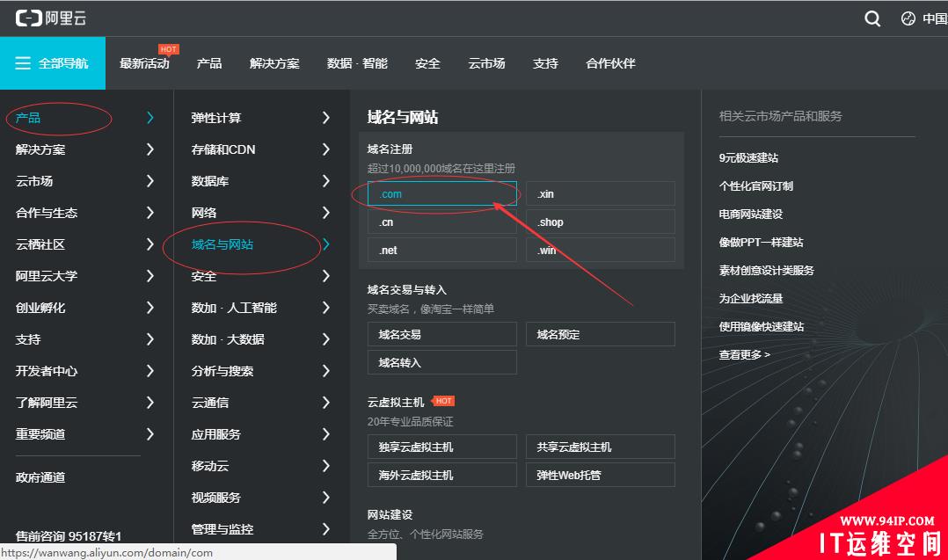Open 支持 in the top navigation bar

[545, 63]
